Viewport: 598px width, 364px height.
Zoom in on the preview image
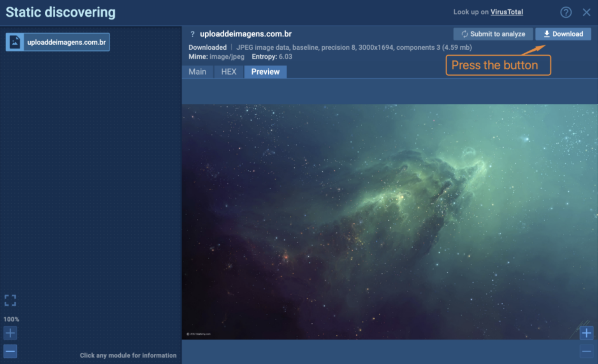pos(586,333)
